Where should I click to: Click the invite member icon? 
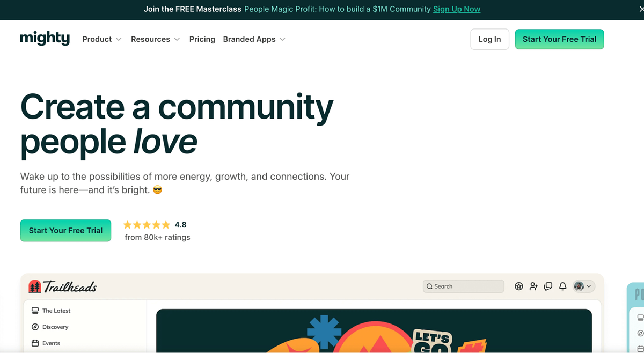tap(533, 286)
